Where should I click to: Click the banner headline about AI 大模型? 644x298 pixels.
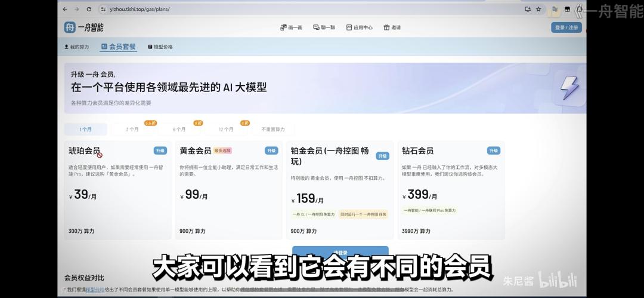[169, 87]
